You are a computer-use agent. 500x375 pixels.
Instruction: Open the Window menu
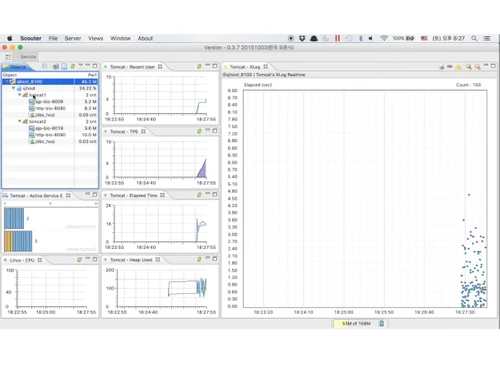(x=120, y=38)
